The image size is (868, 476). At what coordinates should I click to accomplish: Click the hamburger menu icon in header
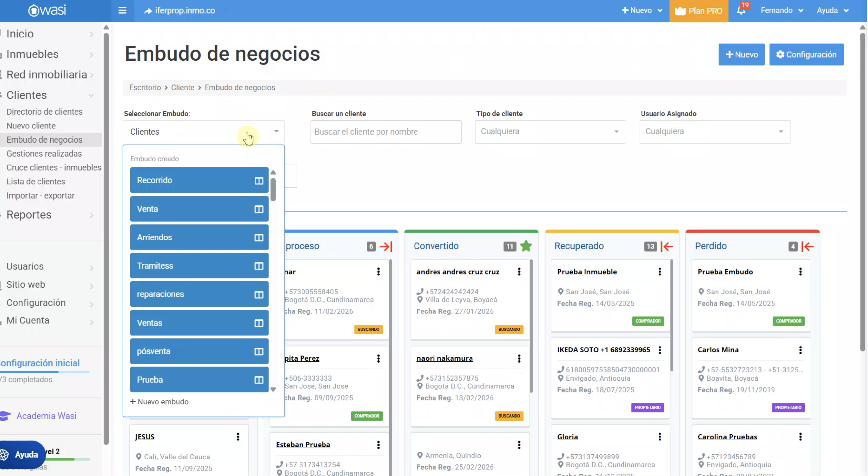pos(122,10)
